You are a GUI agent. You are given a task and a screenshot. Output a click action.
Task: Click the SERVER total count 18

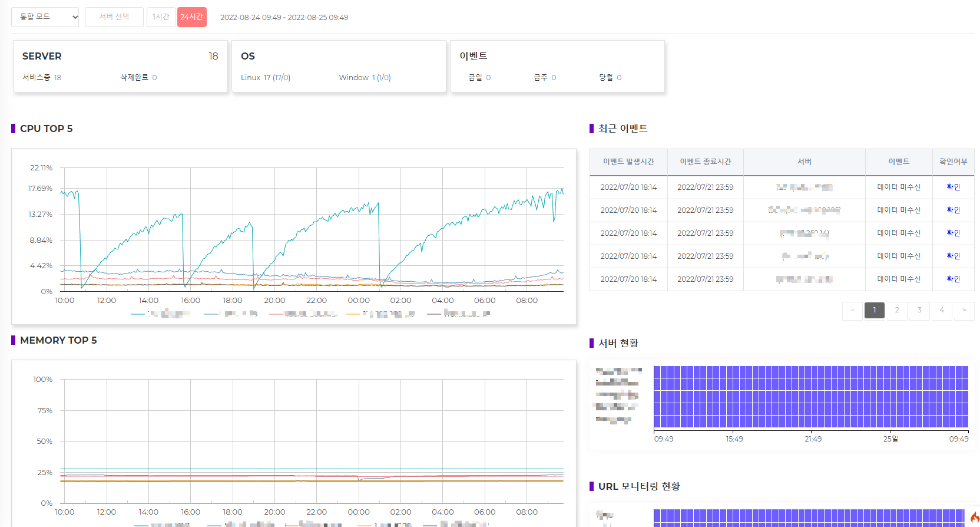point(213,56)
